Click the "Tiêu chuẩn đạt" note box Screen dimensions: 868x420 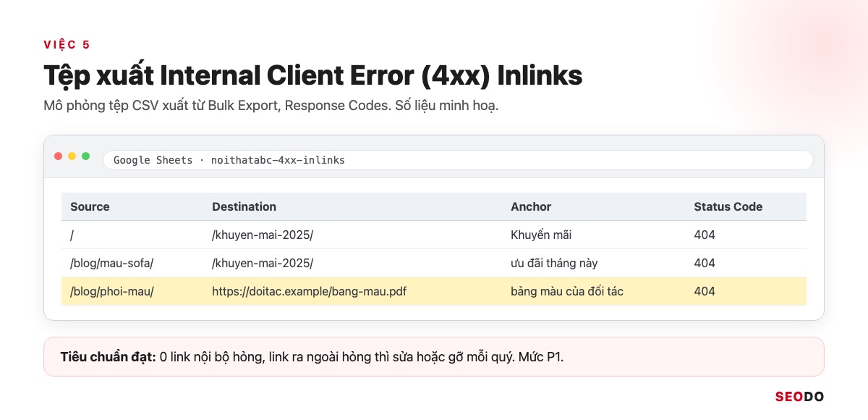click(434, 356)
